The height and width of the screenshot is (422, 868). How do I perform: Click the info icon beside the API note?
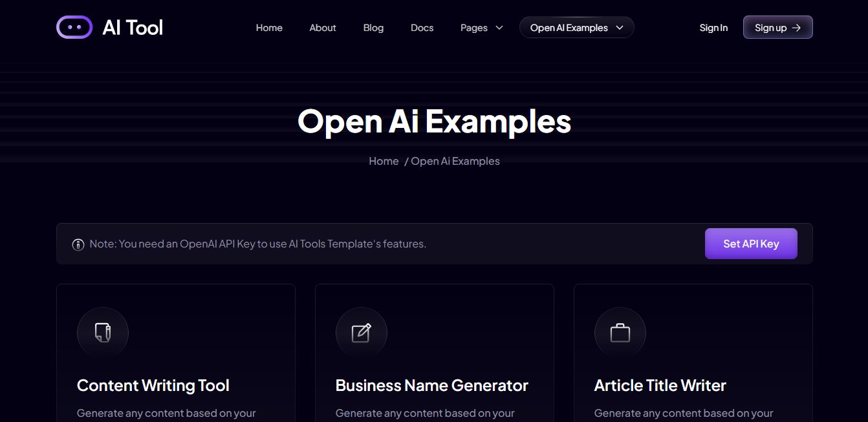tap(78, 244)
